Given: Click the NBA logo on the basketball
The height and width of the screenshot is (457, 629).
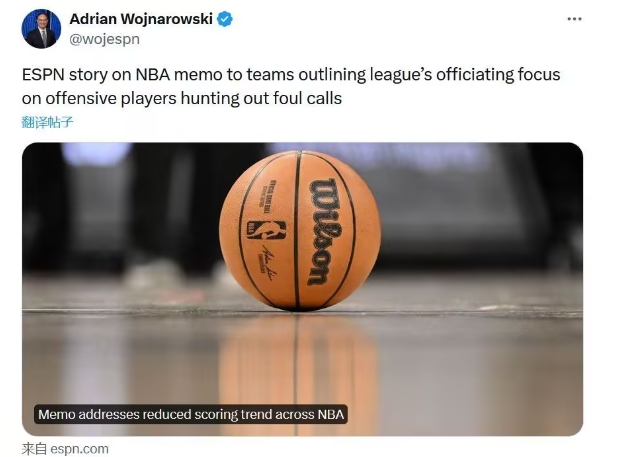Looking at the screenshot, I should click(x=266, y=230).
